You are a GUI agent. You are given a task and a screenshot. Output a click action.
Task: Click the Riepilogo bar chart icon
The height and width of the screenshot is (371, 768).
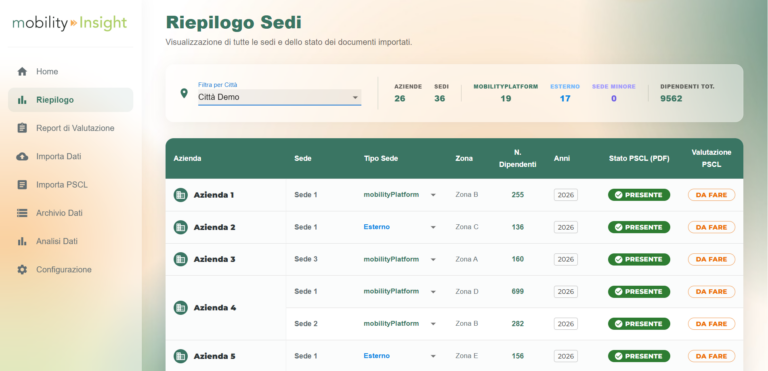tap(22, 100)
